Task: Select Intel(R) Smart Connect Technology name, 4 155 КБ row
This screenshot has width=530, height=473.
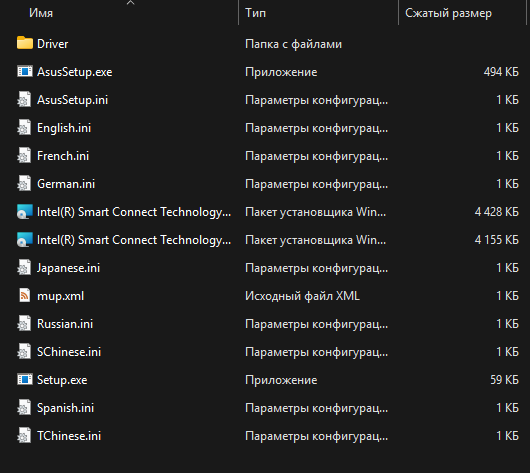Action: tap(134, 240)
